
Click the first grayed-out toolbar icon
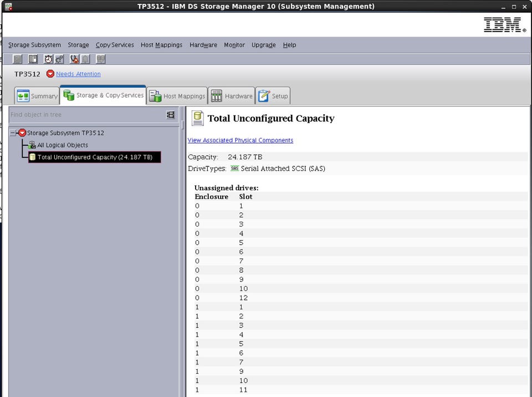point(18,59)
